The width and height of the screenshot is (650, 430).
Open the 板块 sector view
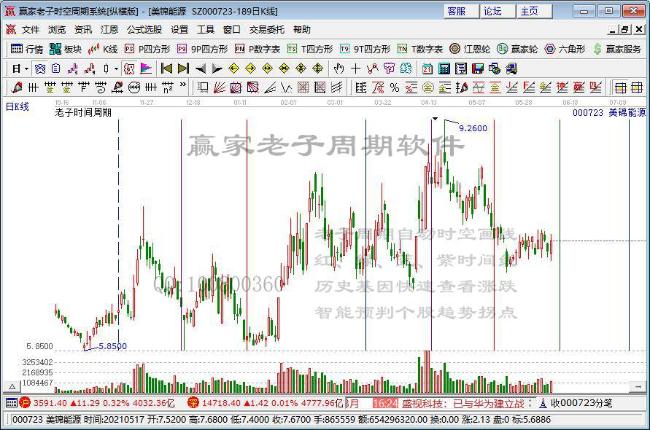point(65,49)
